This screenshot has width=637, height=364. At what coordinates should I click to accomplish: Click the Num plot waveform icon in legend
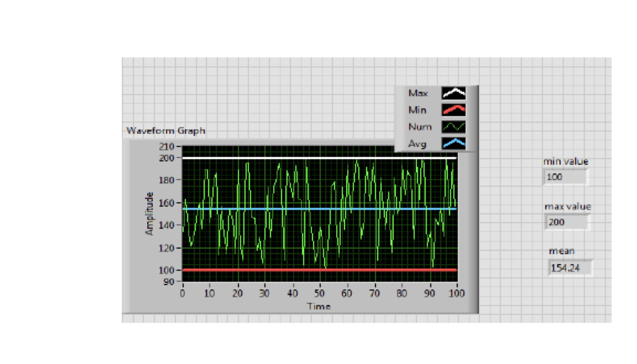click(x=453, y=127)
